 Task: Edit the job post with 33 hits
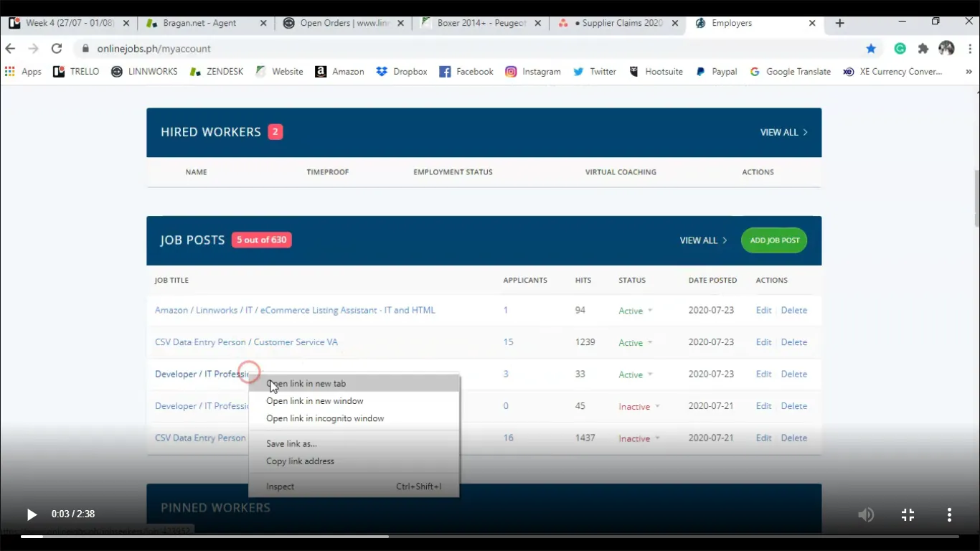click(763, 375)
